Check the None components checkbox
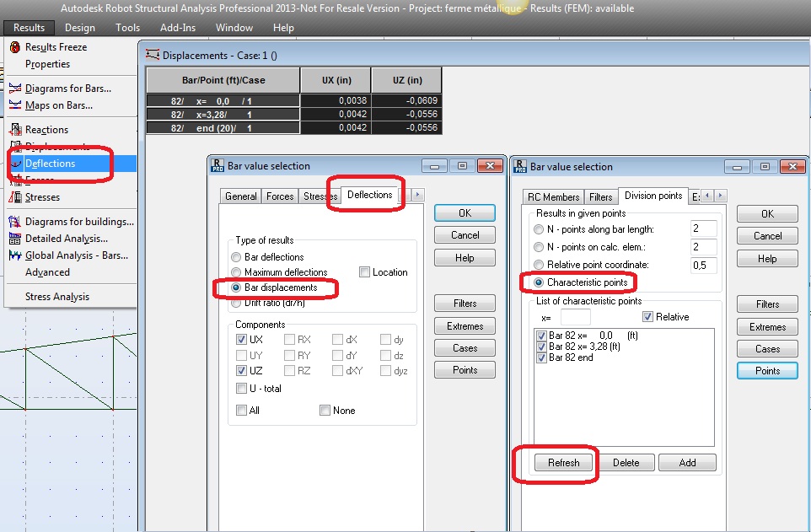This screenshot has width=811, height=532. (325, 411)
